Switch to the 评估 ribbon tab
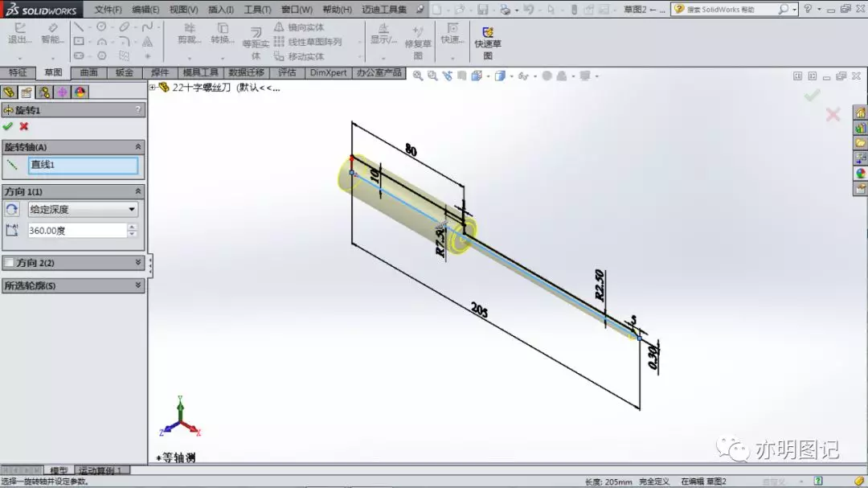The width and height of the screenshot is (868, 488). point(287,72)
